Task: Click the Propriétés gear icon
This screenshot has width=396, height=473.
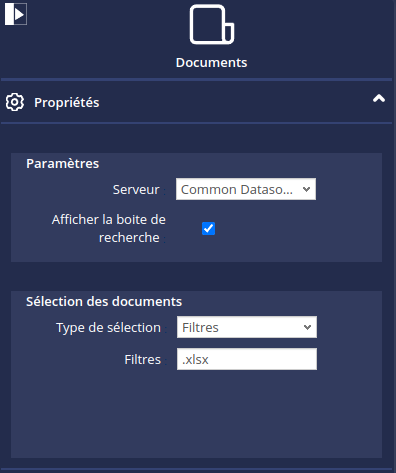Action: click(15, 102)
